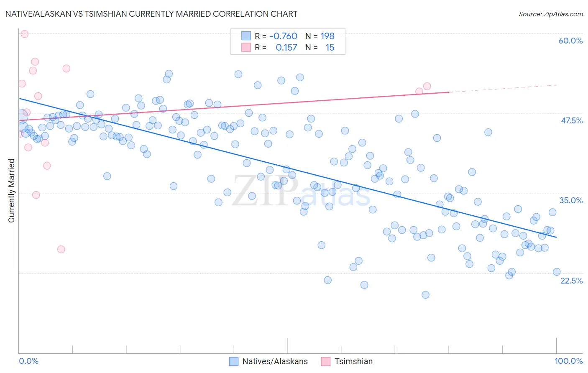Screen dimensions: 588x373
Task: Select the Tsimshian legend label
Action: coord(353,361)
